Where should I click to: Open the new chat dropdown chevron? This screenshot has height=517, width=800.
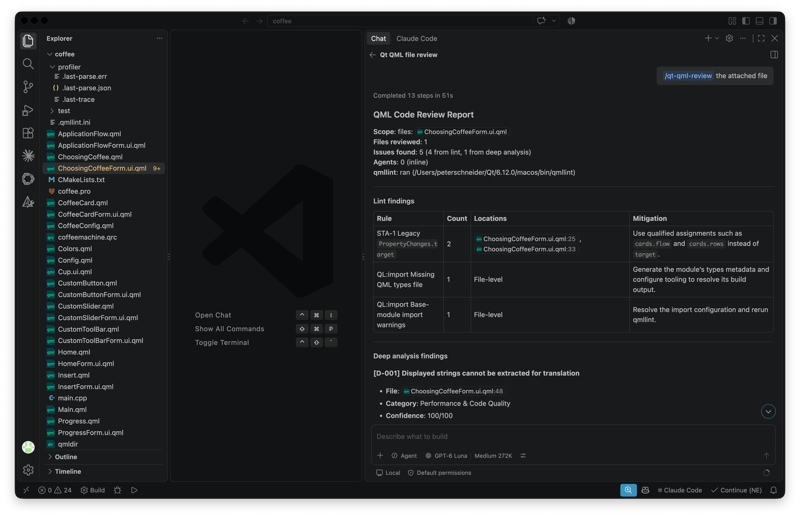(717, 38)
